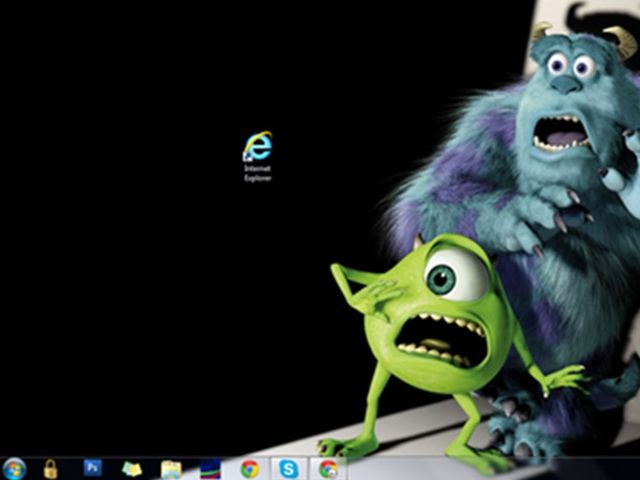Switch to the second Chrome taskbar icon
The height and width of the screenshot is (480, 640).
point(328,469)
